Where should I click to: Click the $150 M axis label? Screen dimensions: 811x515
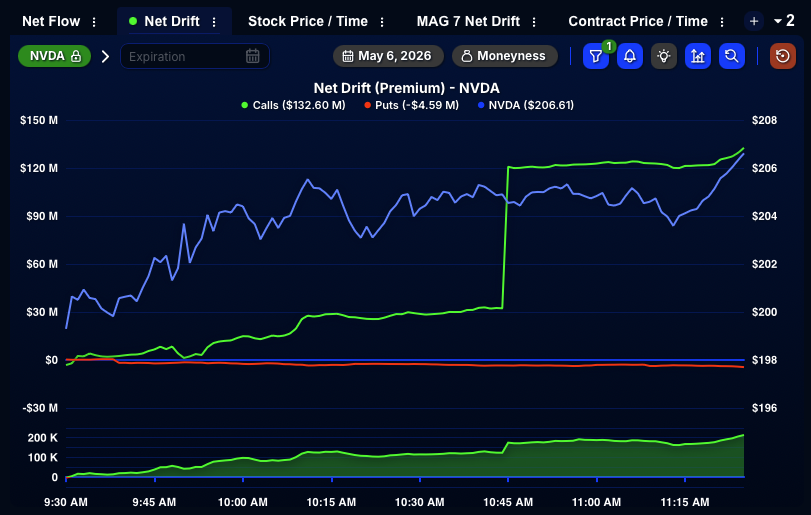(39, 120)
